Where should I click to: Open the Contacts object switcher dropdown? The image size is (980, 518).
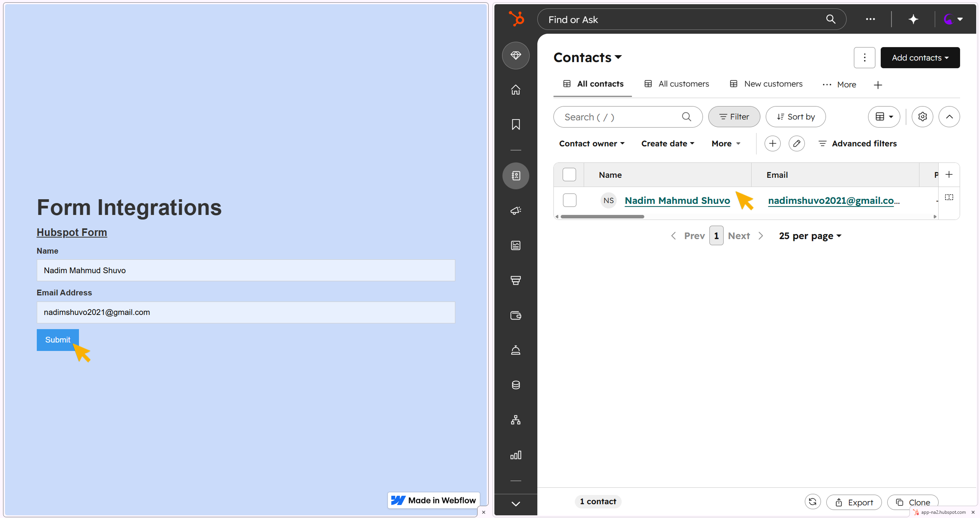coord(588,57)
